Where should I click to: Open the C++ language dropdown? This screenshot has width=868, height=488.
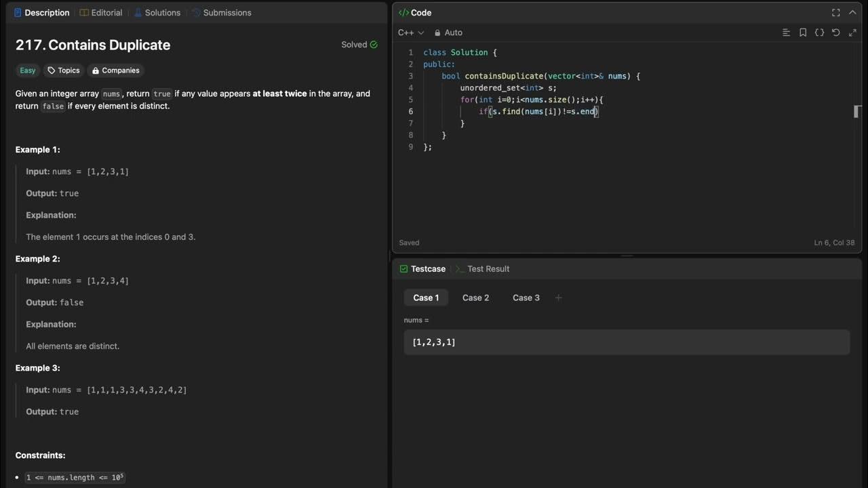(x=410, y=33)
